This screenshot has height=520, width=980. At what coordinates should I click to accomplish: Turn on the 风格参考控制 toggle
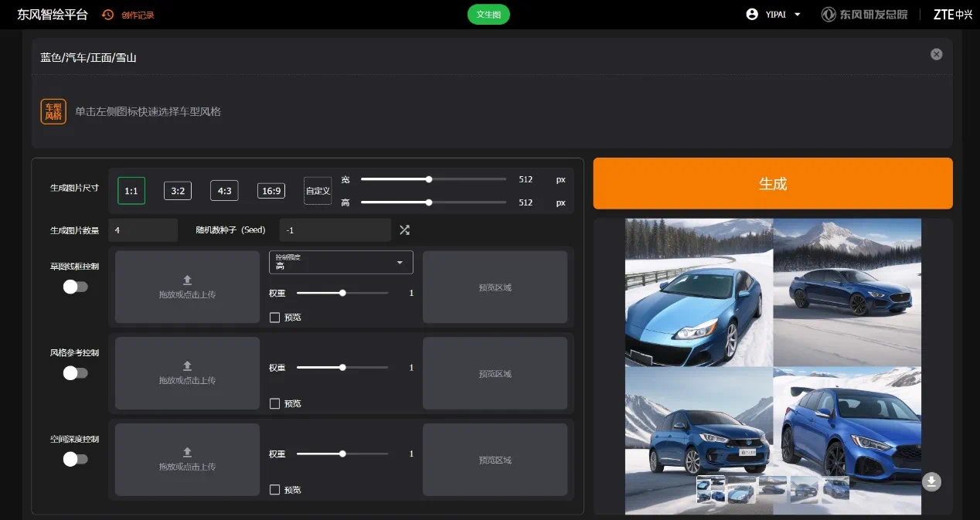click(75, 373)
